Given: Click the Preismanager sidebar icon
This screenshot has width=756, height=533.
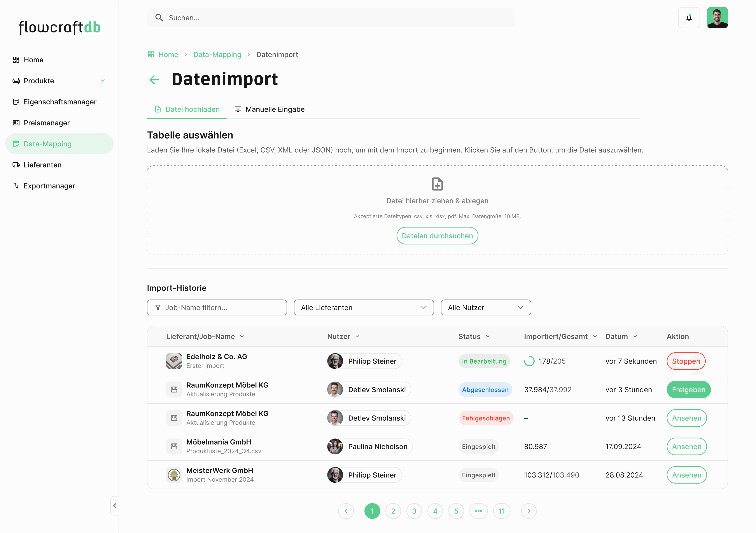Looking at the screenshot, I should pos(16,123).
